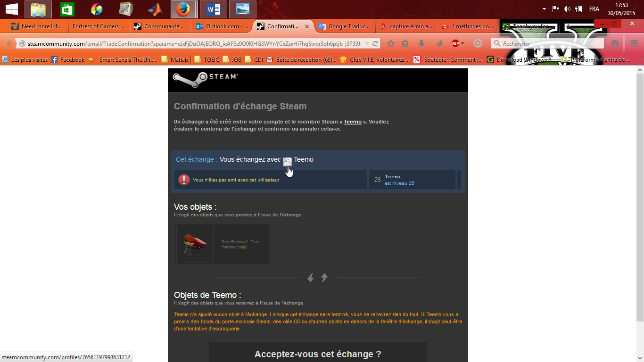Click Teemo's small avatar in trade header
Viewport: 644px width, 362px height.
coord(287,160)
